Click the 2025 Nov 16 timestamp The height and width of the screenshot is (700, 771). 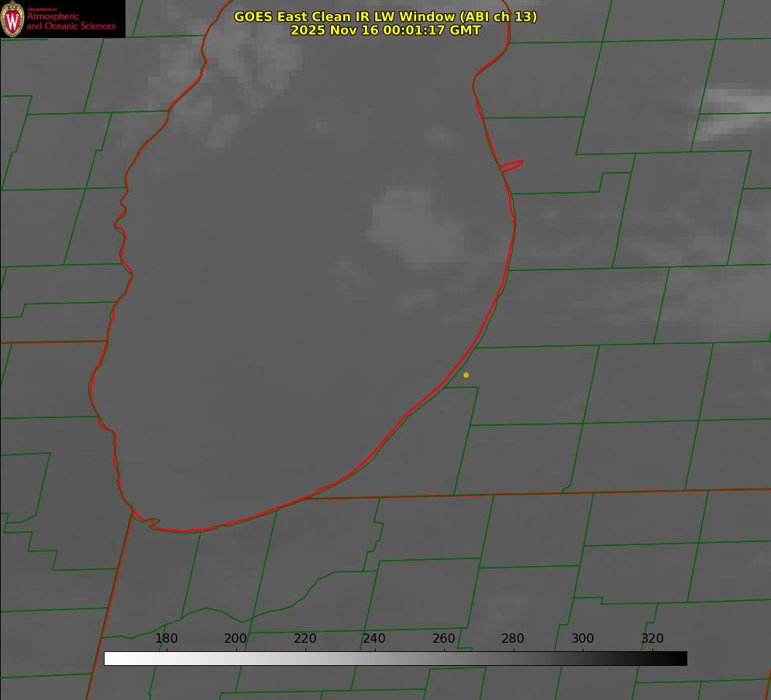[385, 30]
